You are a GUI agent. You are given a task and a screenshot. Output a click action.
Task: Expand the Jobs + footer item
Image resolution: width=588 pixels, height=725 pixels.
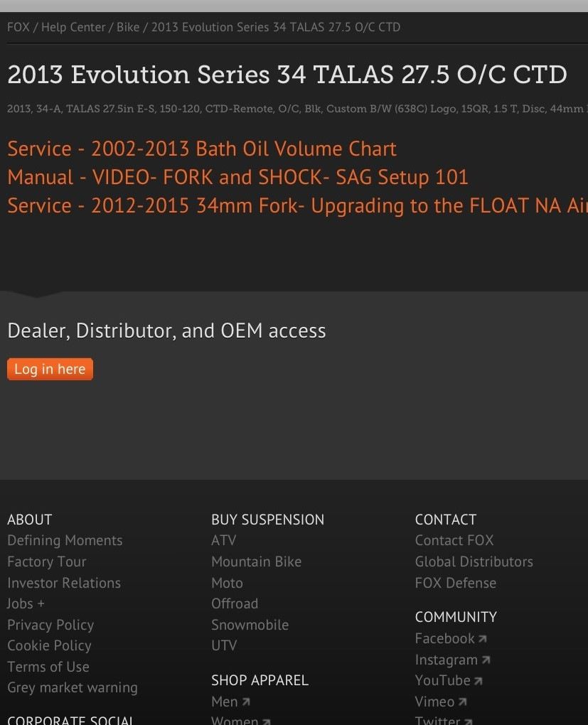pos(26,604)
